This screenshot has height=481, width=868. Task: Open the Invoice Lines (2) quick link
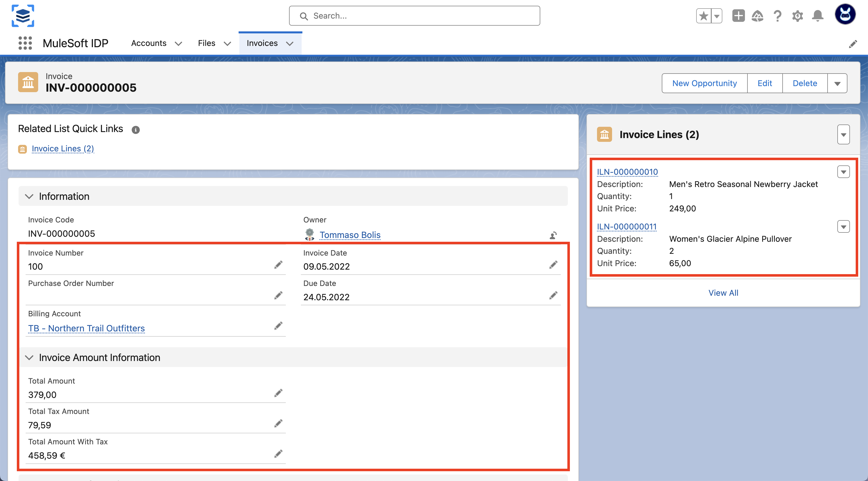pyautogui.click(x=63, y=149)
